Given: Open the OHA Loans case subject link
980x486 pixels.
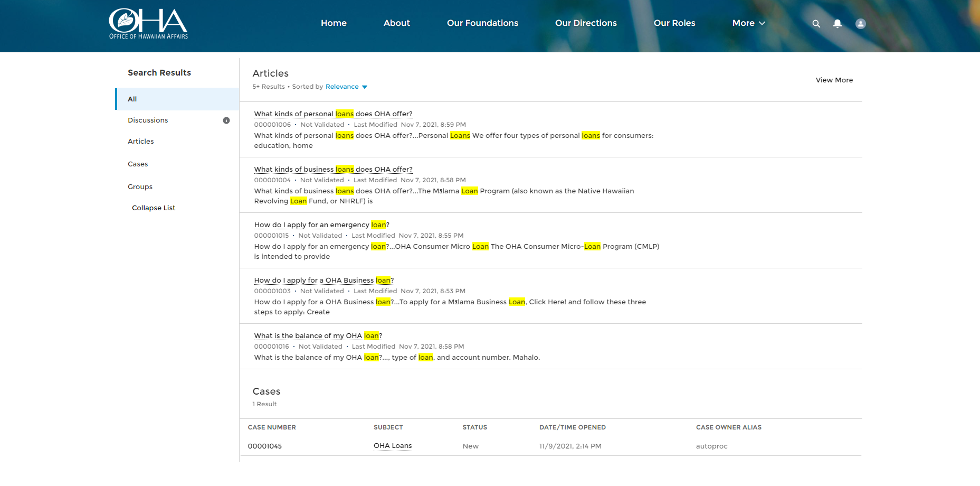Looking at the screenshot, I should tap(393, 446).
